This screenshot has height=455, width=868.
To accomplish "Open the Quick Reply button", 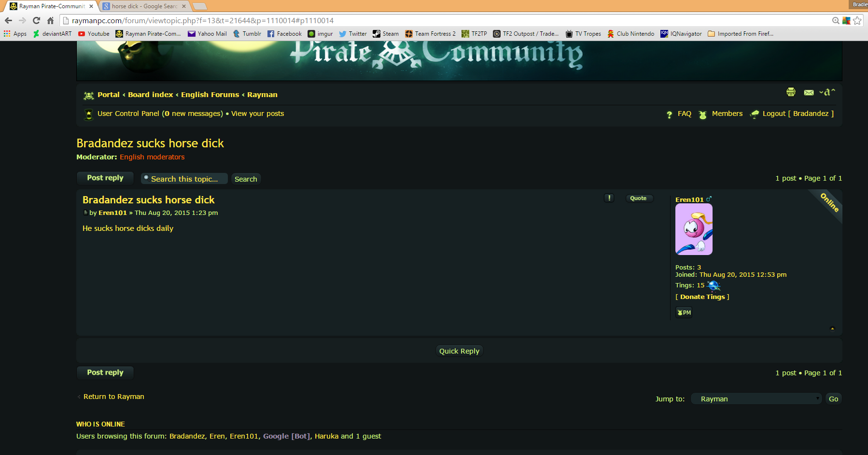I will click(459, 351).
